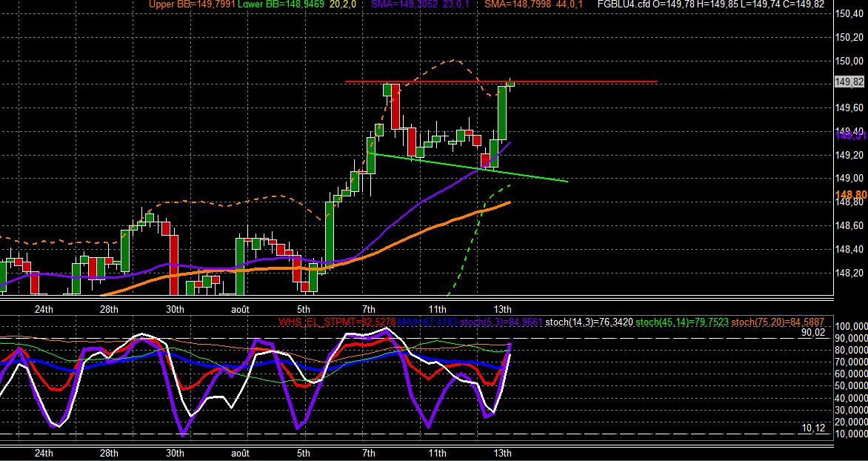
Task: Click the 150,00 price axis label
Action: tap(850, 61)
